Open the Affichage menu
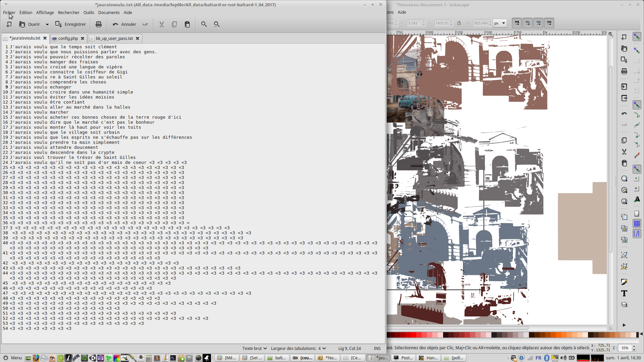Viewport: 644px width, 362px height. 45,12
